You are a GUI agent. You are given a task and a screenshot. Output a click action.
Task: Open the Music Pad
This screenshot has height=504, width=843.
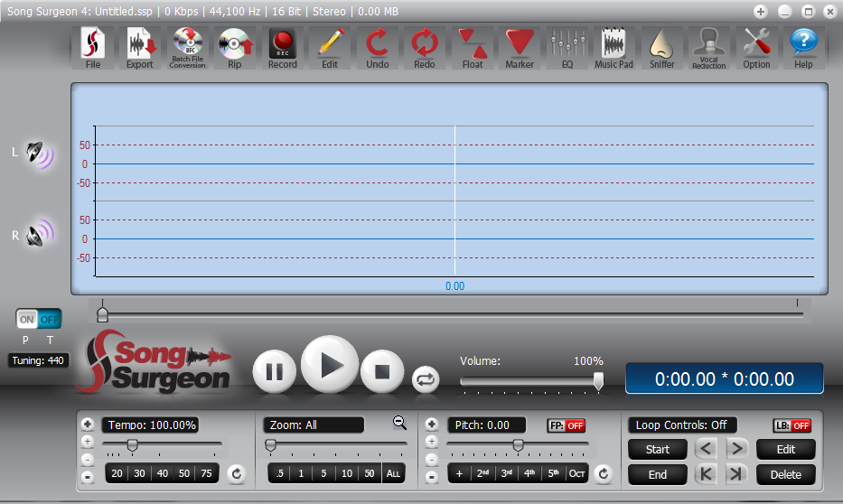point(614,49)
